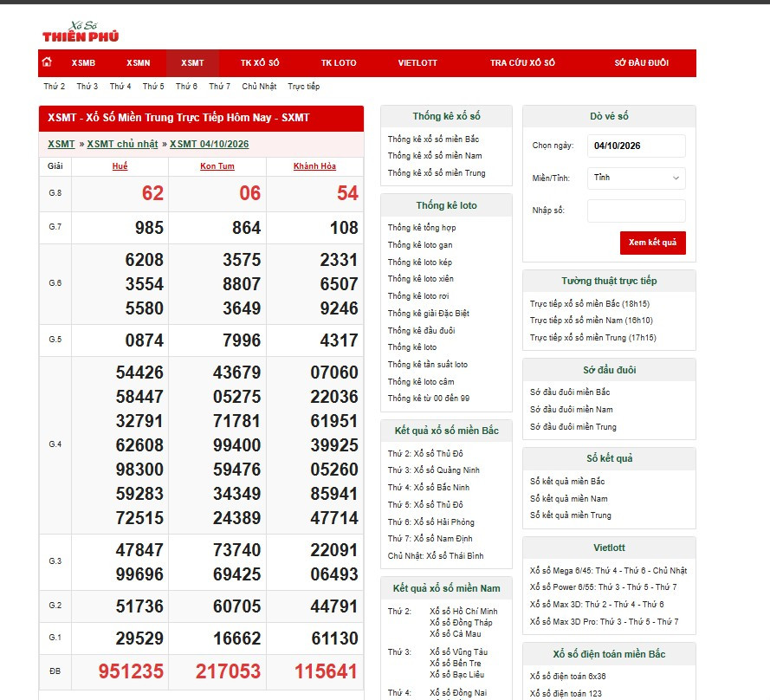Open Sổ kết quả miền Trung link

pos(570,515)
